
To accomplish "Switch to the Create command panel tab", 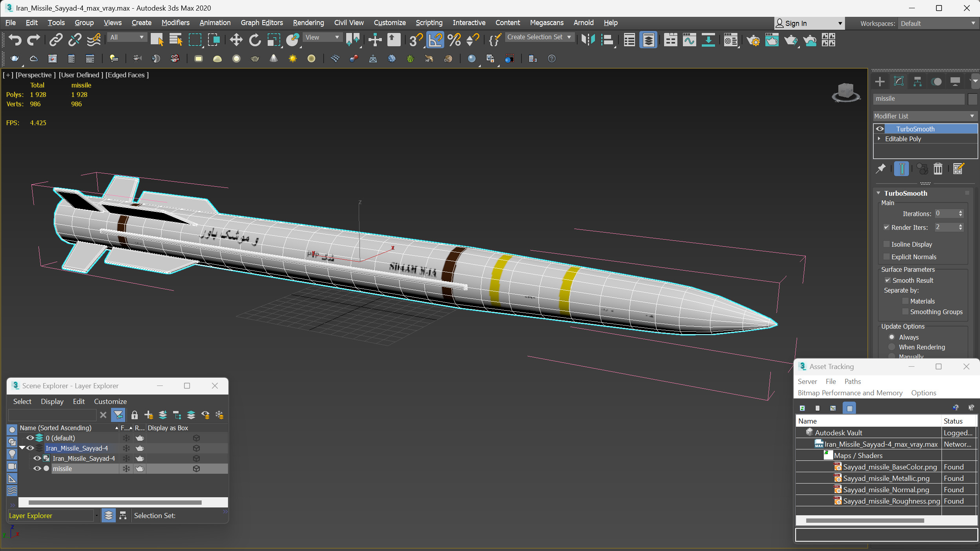I will [x=880, y=82].
